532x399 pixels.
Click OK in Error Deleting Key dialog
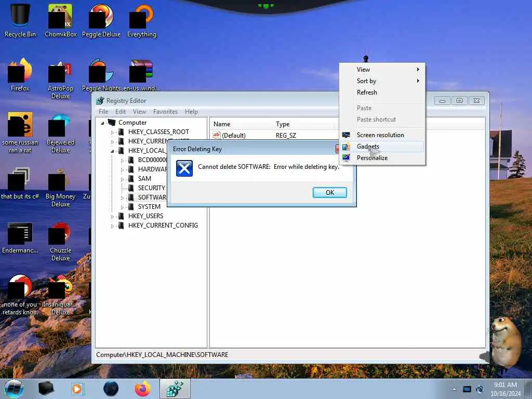329,192
